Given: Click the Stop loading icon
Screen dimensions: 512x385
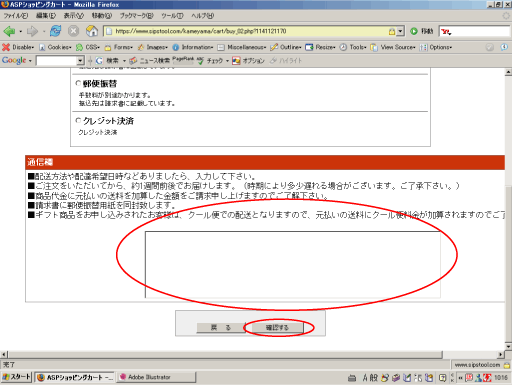Looking at the screenshot, I should click(73, 31).
